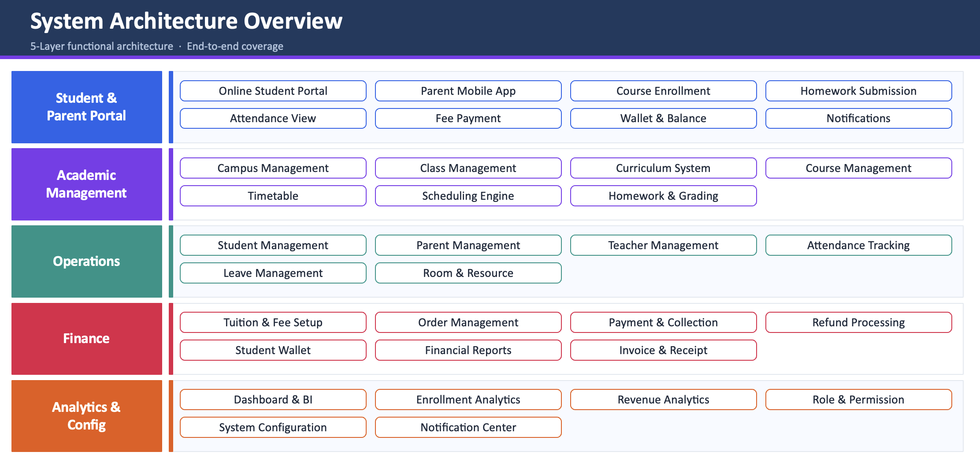
Task: Open the Scheduling Engine module
Action: coord(468,196)
